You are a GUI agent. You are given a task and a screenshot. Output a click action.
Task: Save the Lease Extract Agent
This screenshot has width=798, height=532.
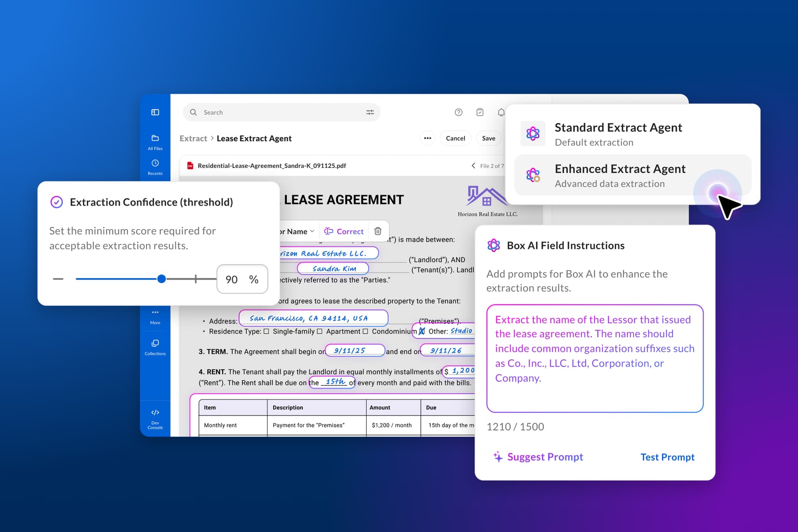[x=488, y=138]
